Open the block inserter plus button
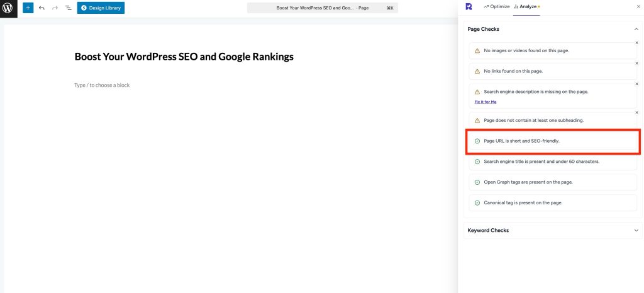This screenshot has width=644, height=293. pyautogui.click(x=28, y=8)
